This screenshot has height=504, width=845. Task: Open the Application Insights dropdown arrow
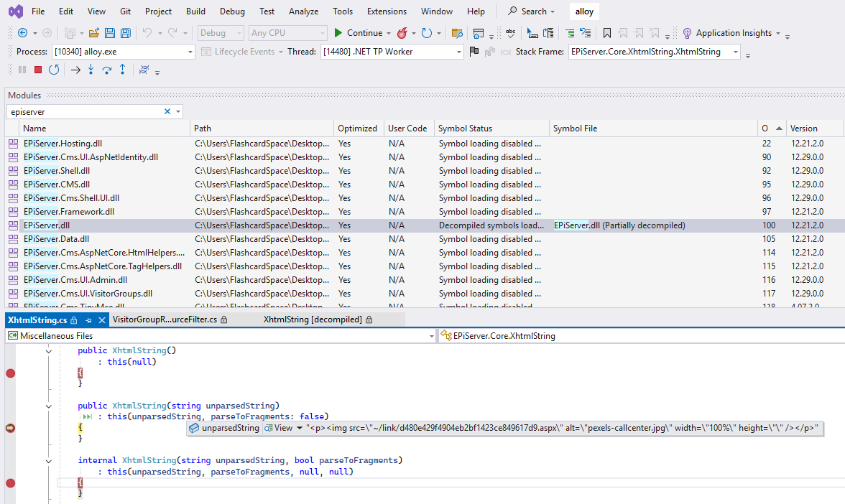pyautogui.click(x=777, y=33)
